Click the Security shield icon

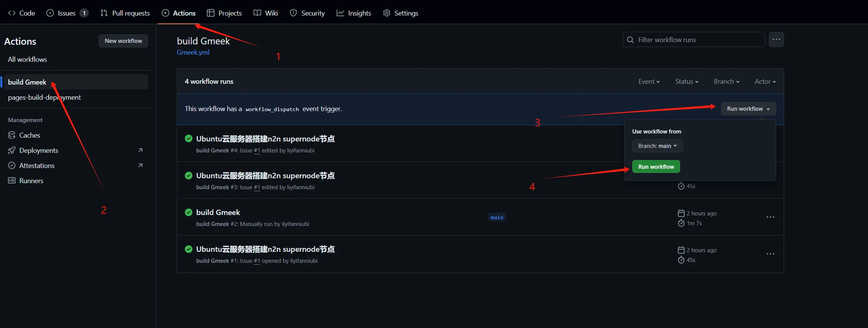click(293, 13)
